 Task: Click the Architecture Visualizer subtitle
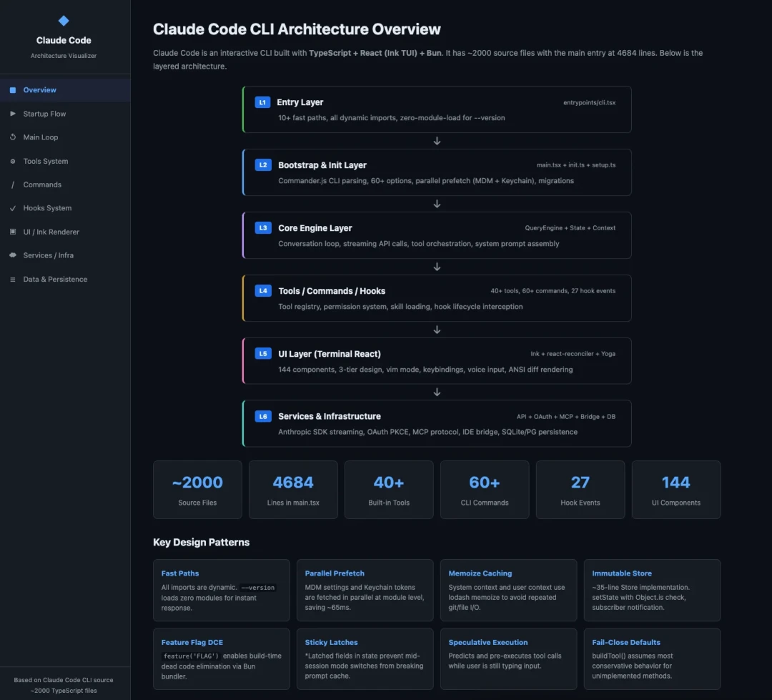(64, 56)
